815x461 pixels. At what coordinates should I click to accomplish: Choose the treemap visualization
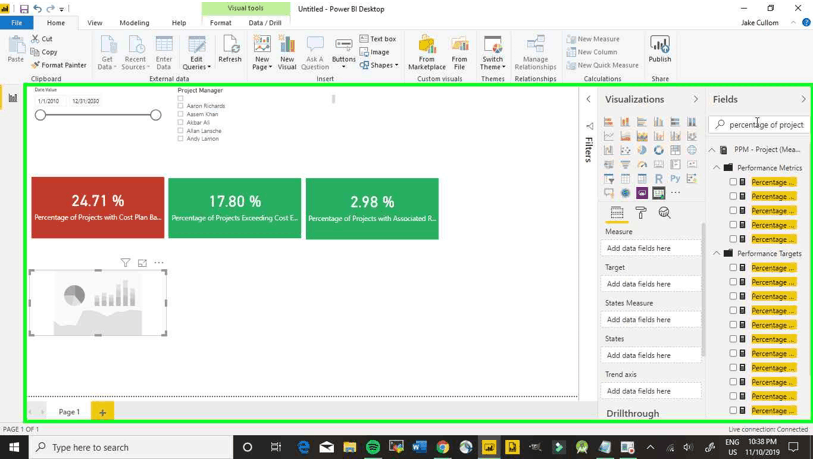tap(675, 150)
